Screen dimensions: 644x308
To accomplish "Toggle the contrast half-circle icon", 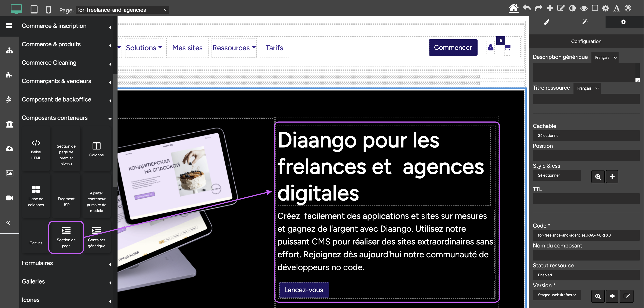I will (x=572, y=8).
